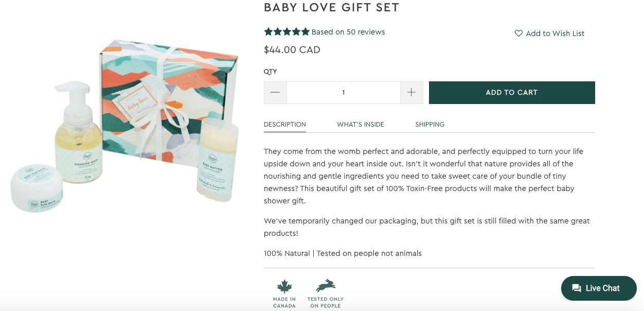
Task: Select the third star in the reviews rating
Action: pos(286,31)
